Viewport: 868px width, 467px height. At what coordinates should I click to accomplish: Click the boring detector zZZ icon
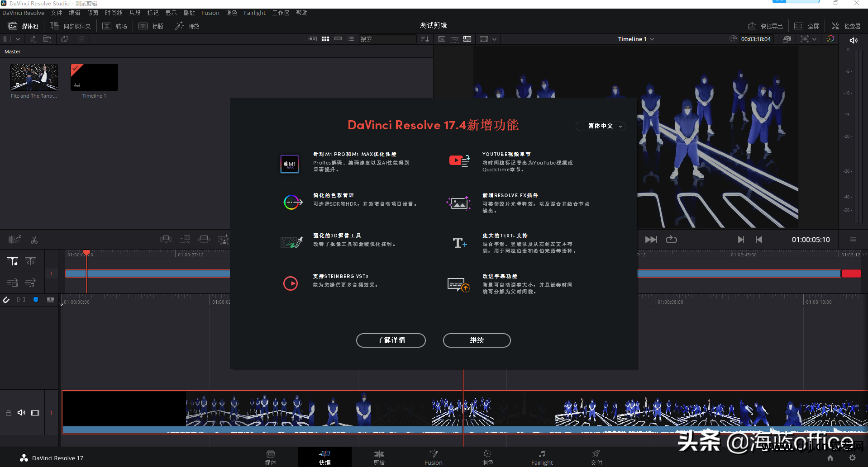[x=14, y=239]
